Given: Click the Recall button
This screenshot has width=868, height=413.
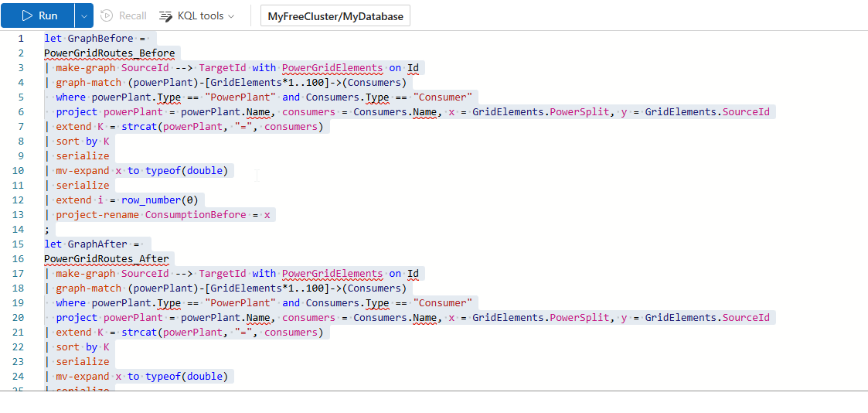Looking at the screenshot, I should click(x=124, y=15).
